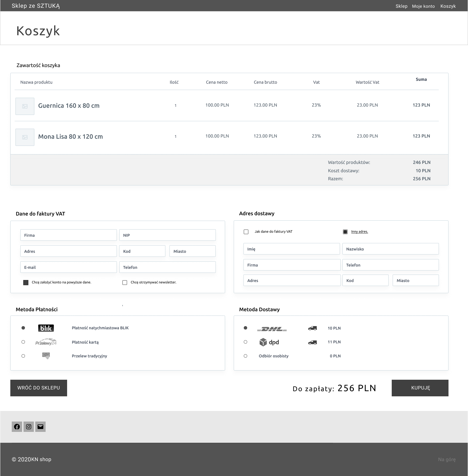Click the NIP input field
The width and height of the screenshot is (468, 476).
pyautogui.click(x=167, y=235)
